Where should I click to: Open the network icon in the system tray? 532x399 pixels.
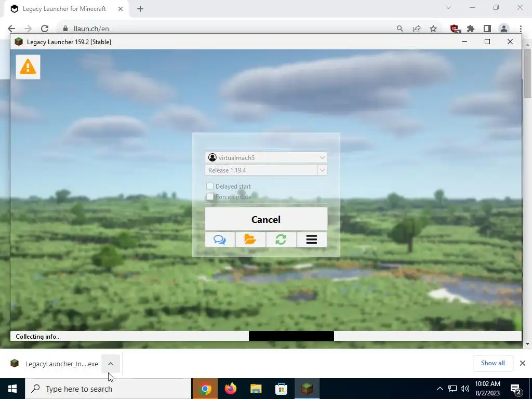(453, 389)
